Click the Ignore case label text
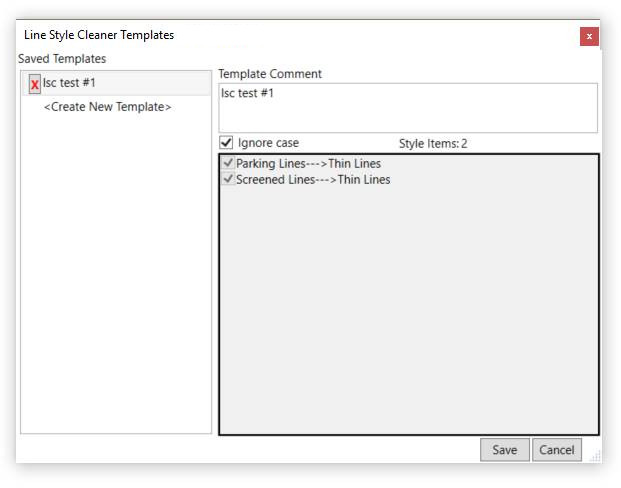The width and height of the screenshot is (621, 488). (268, 143)
